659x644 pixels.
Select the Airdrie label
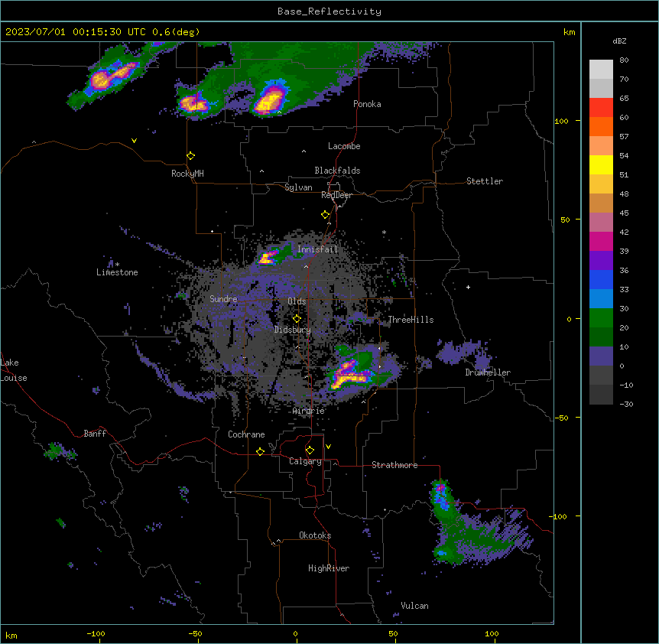click(308, 411)
